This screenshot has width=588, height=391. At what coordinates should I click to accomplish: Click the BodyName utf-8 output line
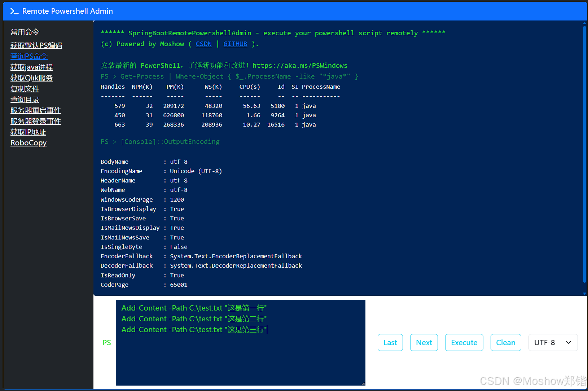[x=144, y=162]
